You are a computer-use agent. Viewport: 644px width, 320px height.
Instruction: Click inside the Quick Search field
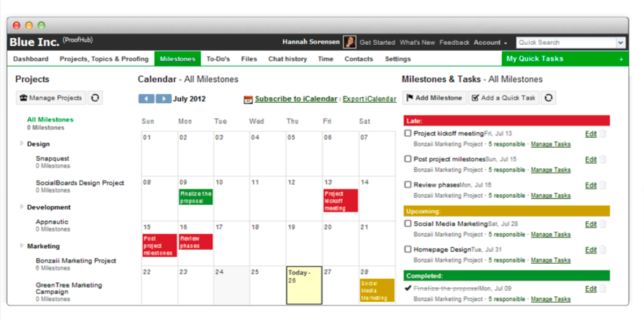pos(566,43)
